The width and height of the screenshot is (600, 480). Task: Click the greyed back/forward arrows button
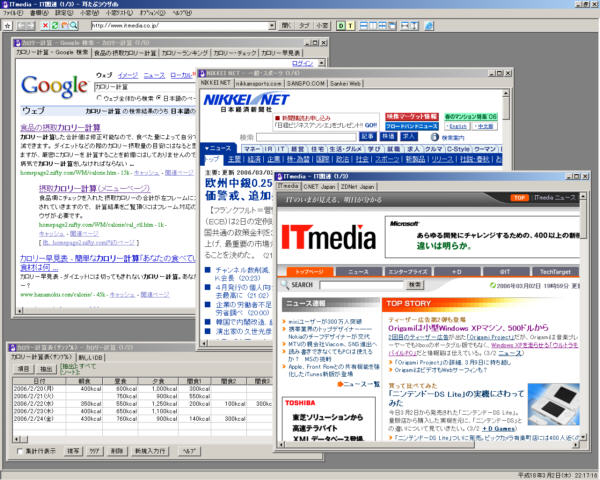point(26,26)
